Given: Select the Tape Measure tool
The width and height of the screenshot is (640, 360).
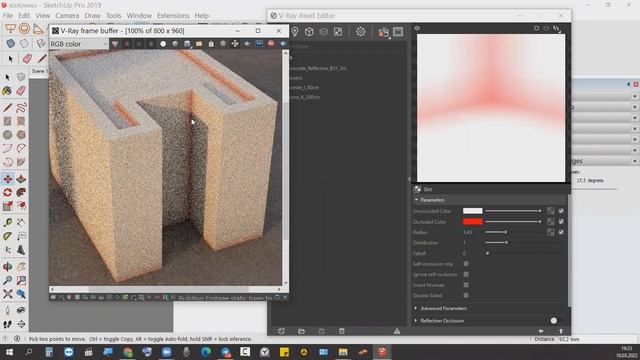Looking at the screenshot, I should click(x=7, y=222).
